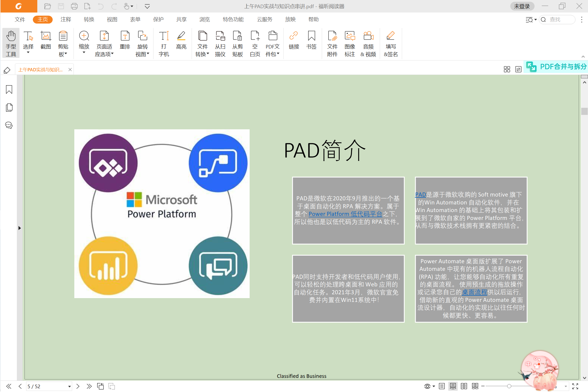Viewport: 588px width, 392px height.
Task: Click the vertical scrollbar thumb
Action: (584, 111)
